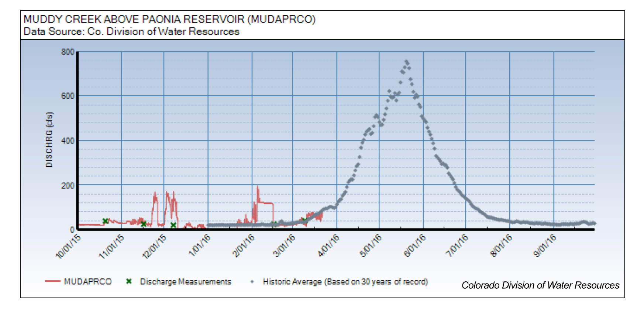Viewport: 644px width, 309px height.
Task: Click the 10/01/15 date label
Action: (x=68, y=246)
